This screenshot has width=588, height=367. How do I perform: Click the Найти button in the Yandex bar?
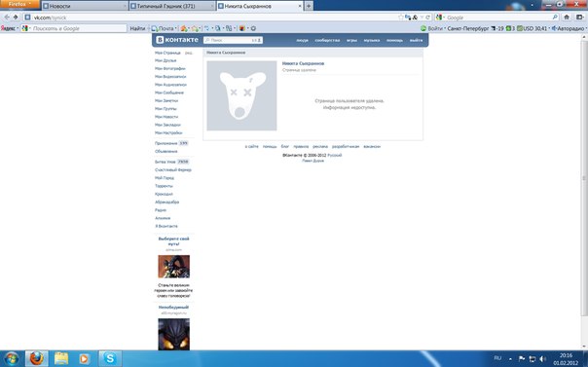coord(137,28)
